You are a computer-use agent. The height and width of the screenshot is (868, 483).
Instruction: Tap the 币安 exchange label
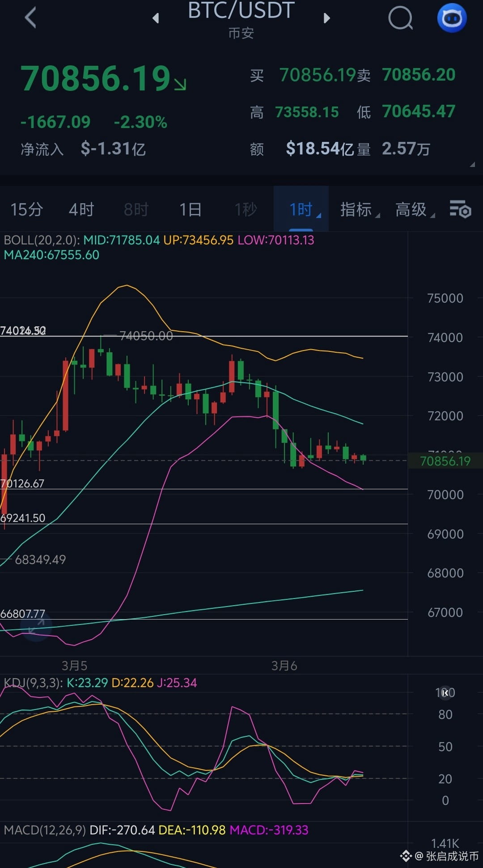tap(241, 33)
